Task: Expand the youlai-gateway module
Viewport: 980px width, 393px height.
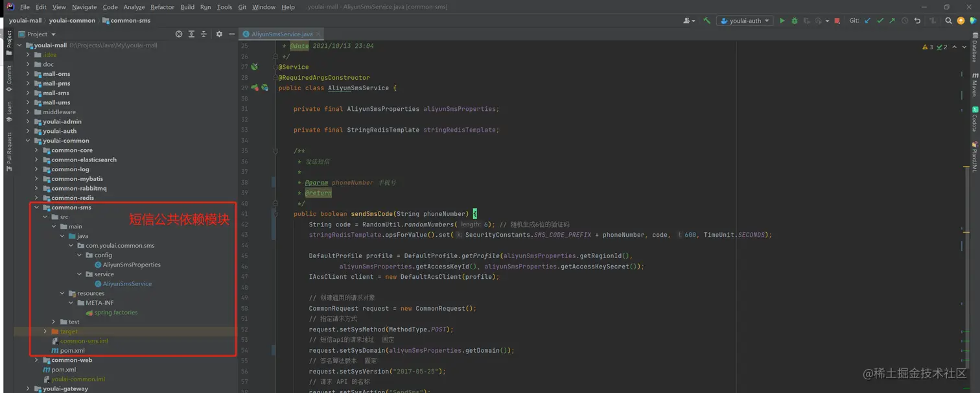Action: 28,388
